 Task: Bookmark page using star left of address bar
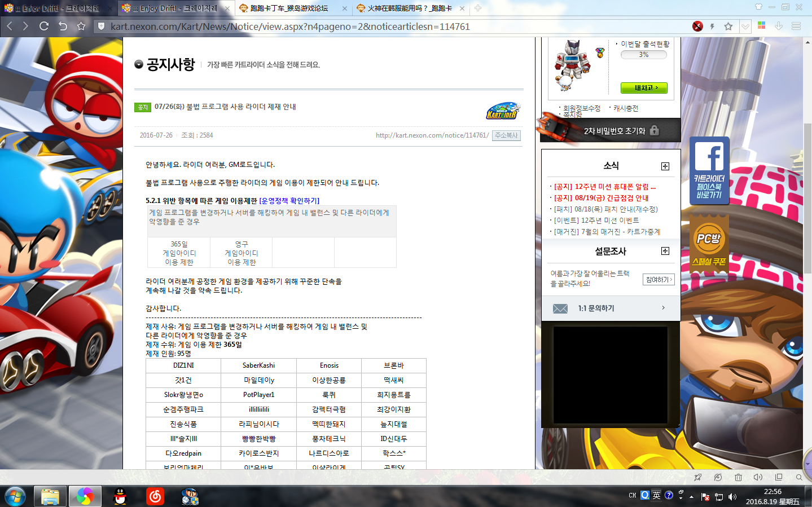(81, 27)
